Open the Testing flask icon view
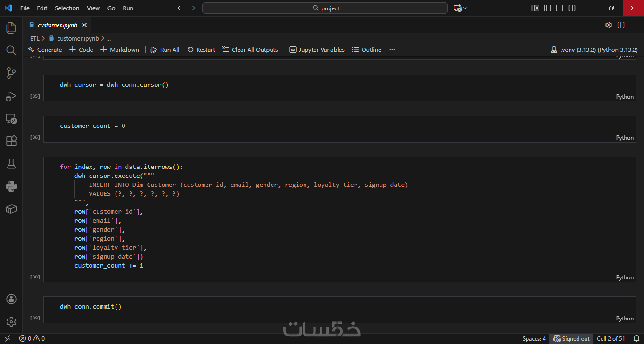 (11, 164)
